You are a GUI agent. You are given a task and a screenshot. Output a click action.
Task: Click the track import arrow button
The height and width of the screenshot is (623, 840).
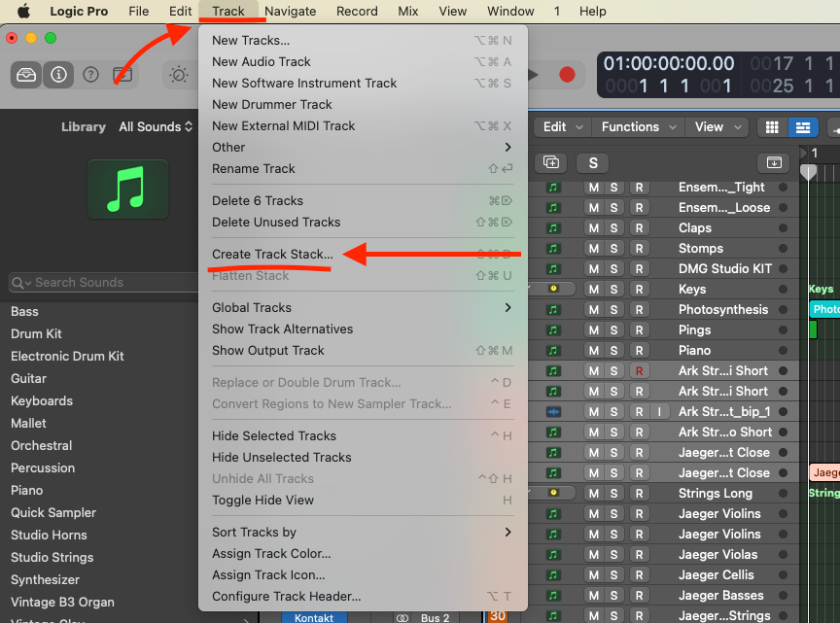tap(774, 162)
